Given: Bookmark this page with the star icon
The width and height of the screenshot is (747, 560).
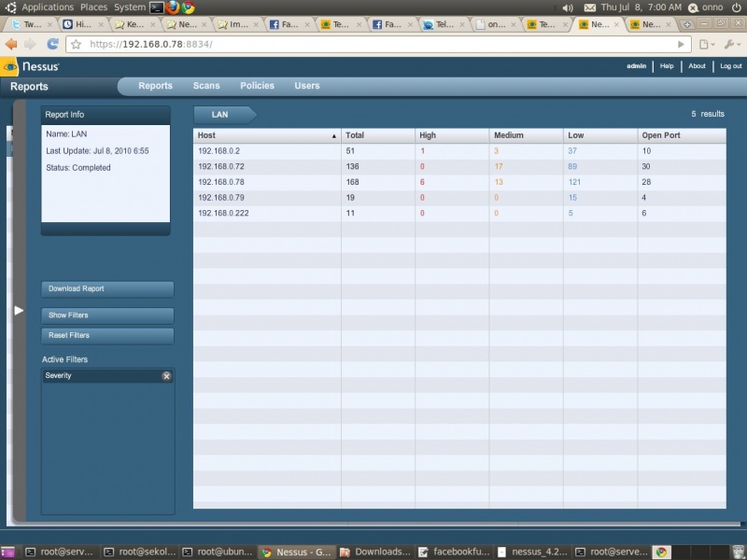Looking at the screenshot, I should tap(77, 44).
